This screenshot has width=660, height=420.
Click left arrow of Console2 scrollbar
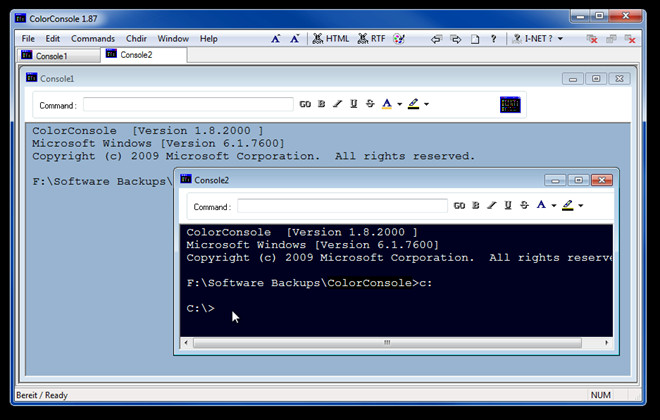(186, 343)
